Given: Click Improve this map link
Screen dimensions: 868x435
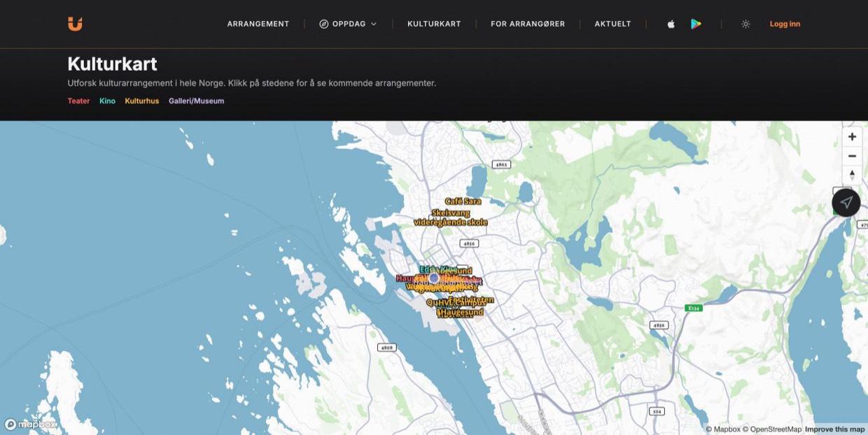Looking at the screenshot, I should pyautogui.click(x=834, y=429).
